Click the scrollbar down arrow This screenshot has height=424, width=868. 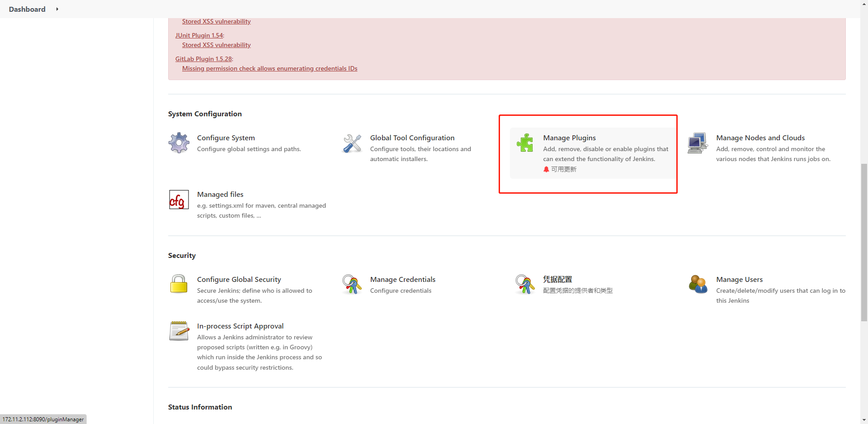864,420
